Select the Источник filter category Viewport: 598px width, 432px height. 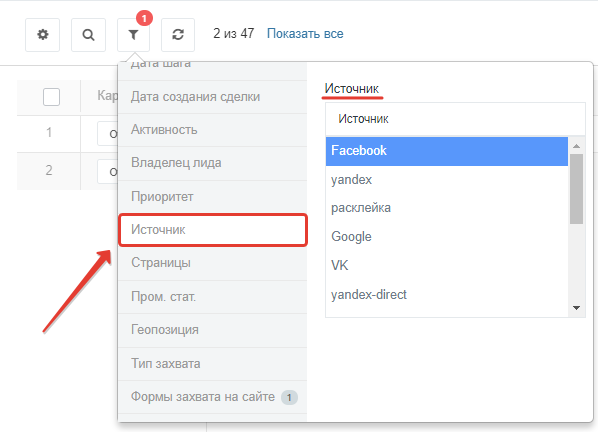(213, 230)
